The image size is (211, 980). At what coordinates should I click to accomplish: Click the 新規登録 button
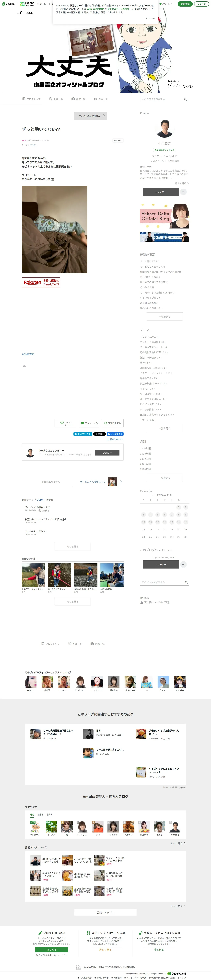click(x=185, y=4)
